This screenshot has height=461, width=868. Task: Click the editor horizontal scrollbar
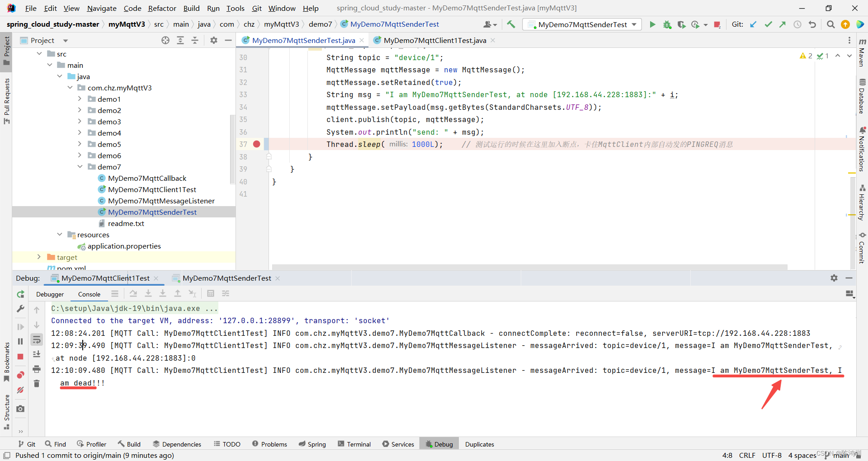(529, 267)
